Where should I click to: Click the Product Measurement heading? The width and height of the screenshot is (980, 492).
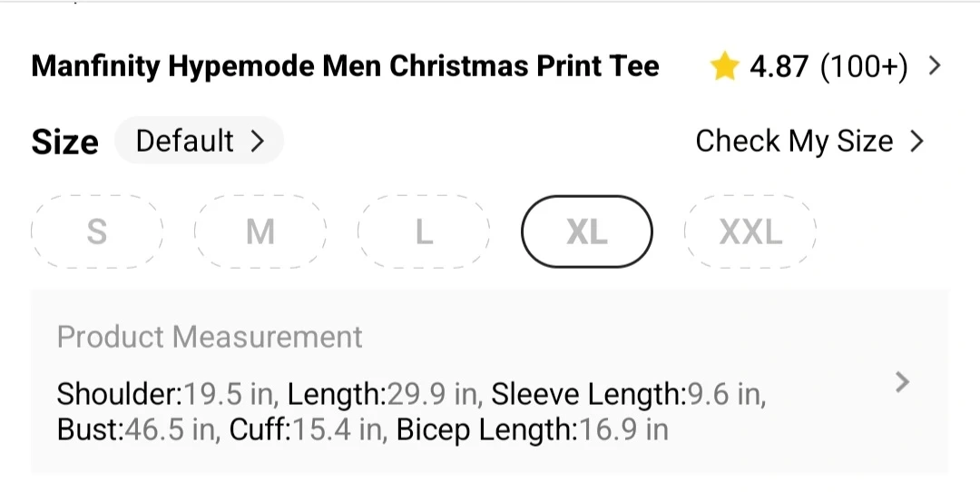[x=210, y=338]
